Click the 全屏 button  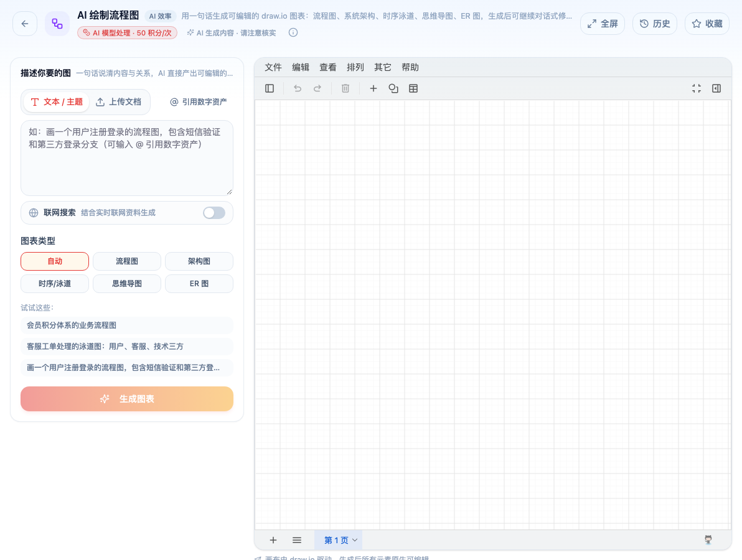pos(603,24)
